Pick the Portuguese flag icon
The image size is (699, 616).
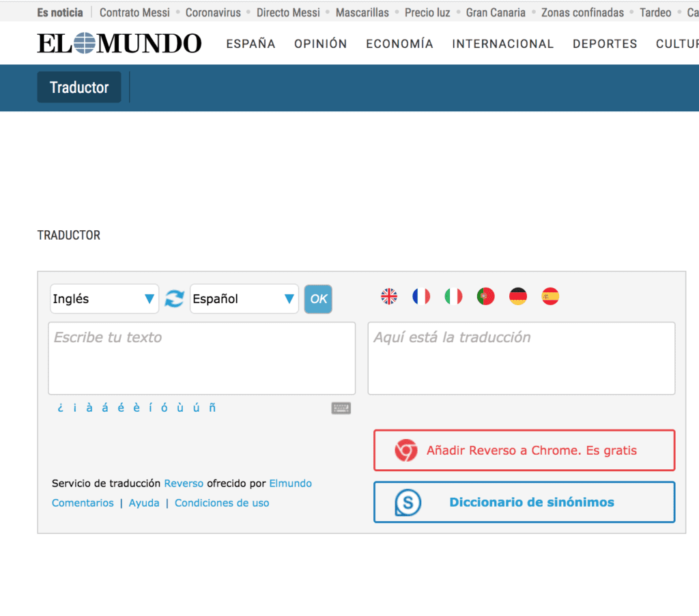click(485, 296)
